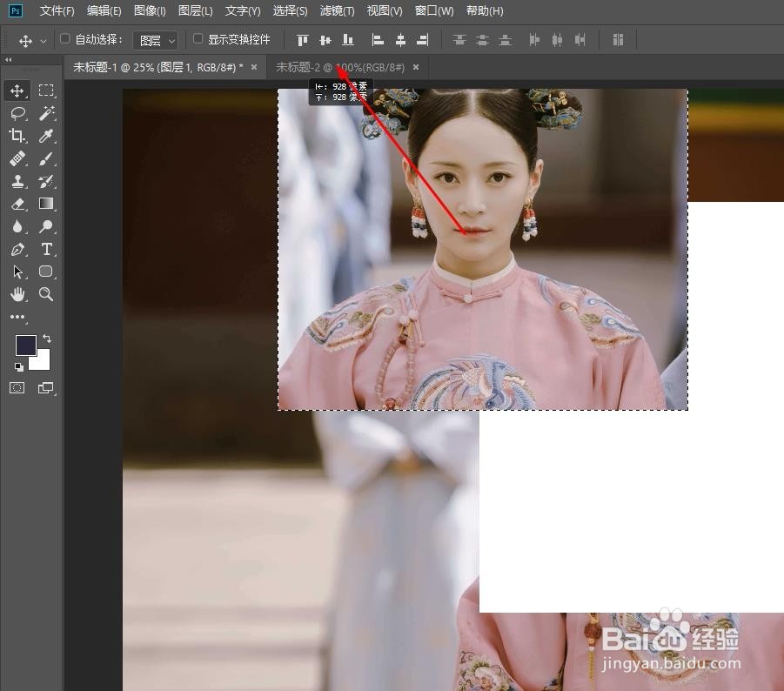The image size is (784, 691).
Task: Distribute right edges
Action: pyautogui.click(x=580, y=40)
